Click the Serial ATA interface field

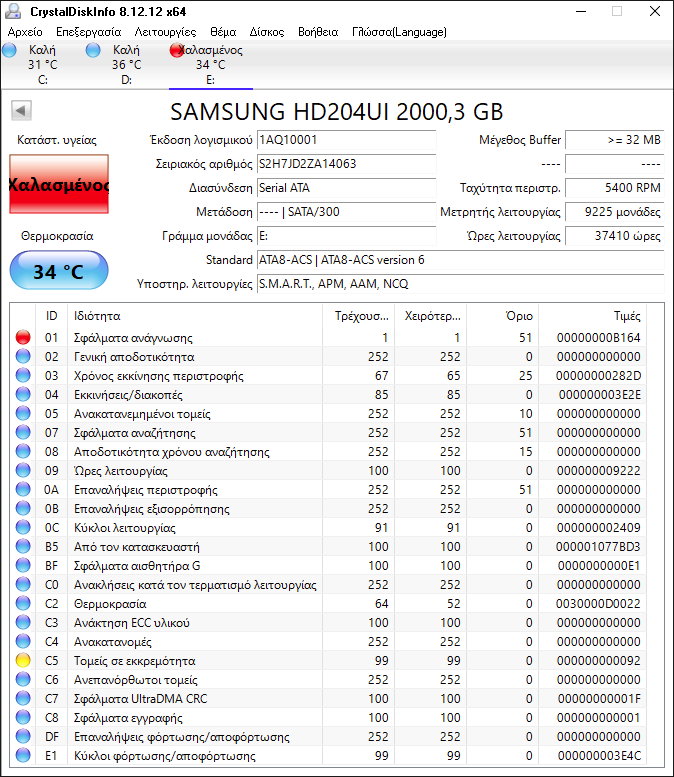pos(346,188)
